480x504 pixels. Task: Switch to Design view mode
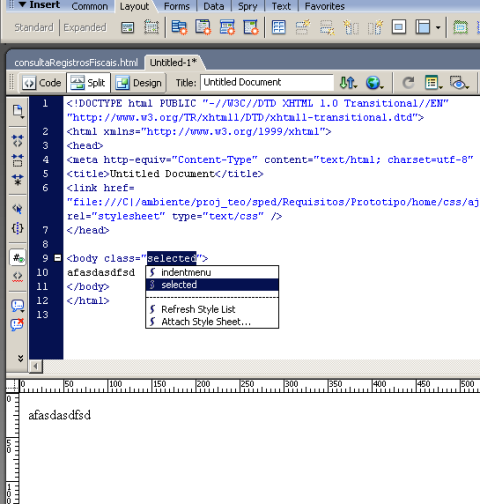coord(139,82)
